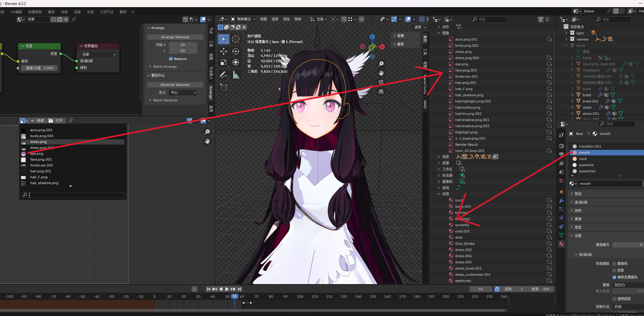The image size is (644, 316).
Task: Select the Measure tool
Action: [236, 75]
